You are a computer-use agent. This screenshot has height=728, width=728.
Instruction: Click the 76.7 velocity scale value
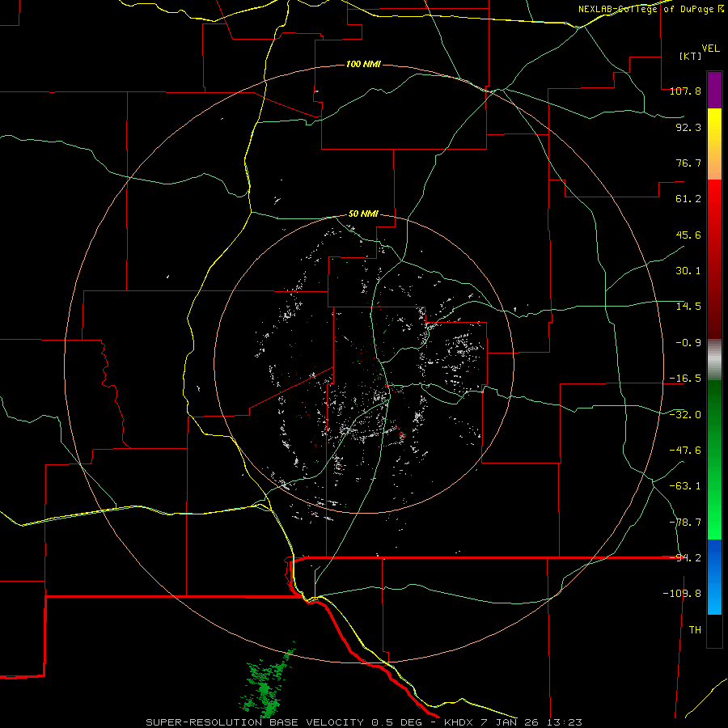[x=688, y=163]
